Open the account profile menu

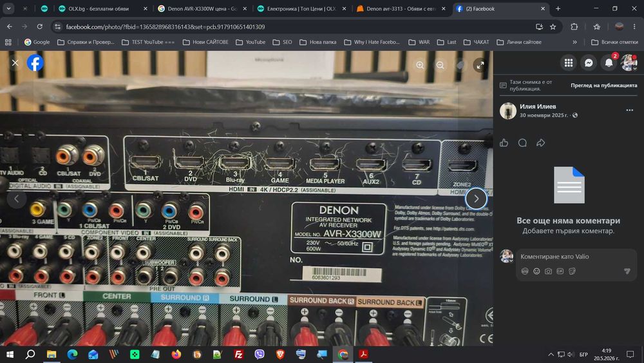[629, 63]
